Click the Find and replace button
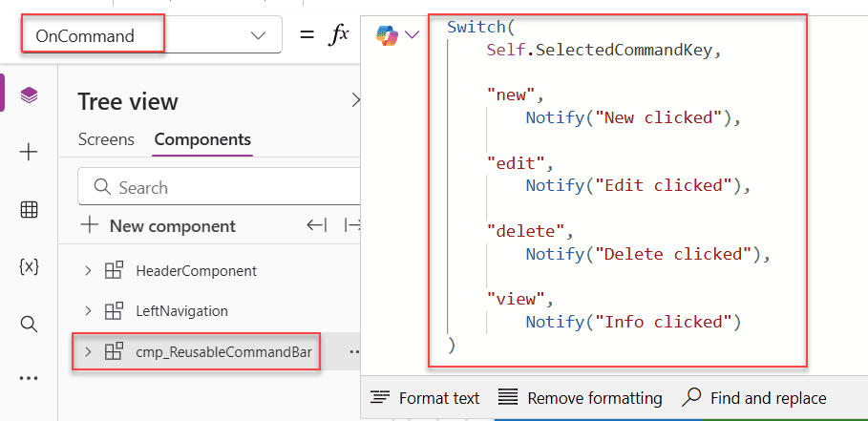This screenshot has width=868, height=421. click(754, 398)
